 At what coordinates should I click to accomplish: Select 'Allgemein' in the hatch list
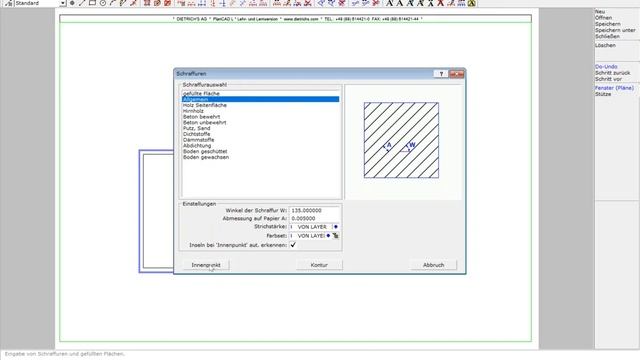pos(260,99)
